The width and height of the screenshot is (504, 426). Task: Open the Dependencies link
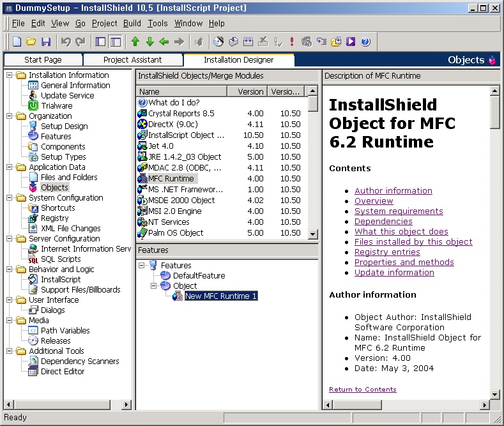(383, 222)
